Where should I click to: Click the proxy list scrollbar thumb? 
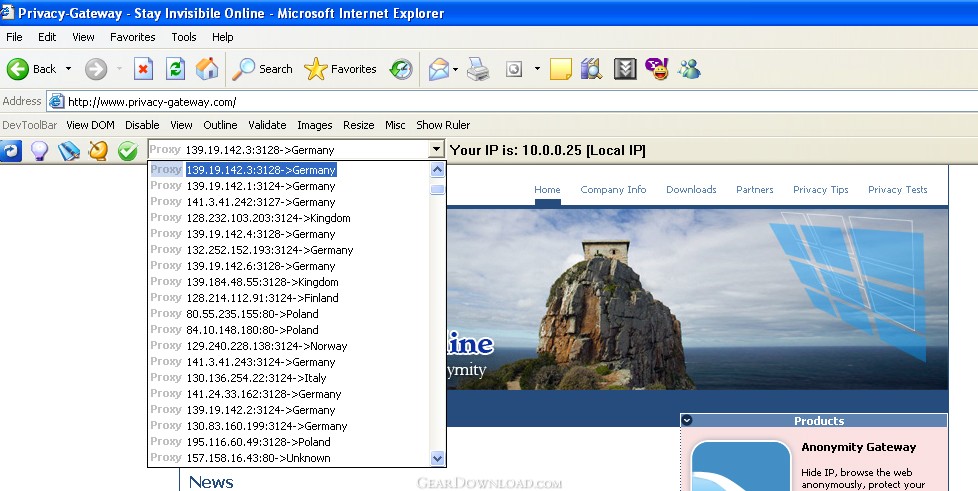[437, 189]
